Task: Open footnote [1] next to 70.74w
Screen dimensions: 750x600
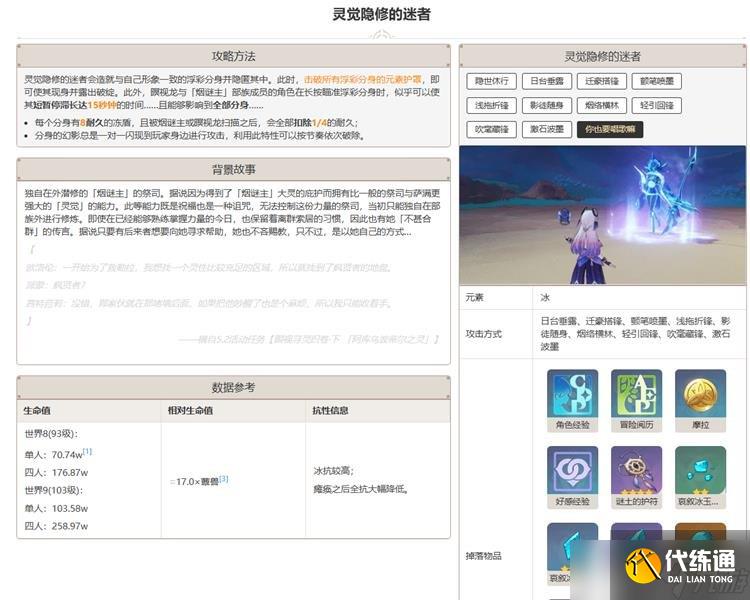Action: coord(87,451)
